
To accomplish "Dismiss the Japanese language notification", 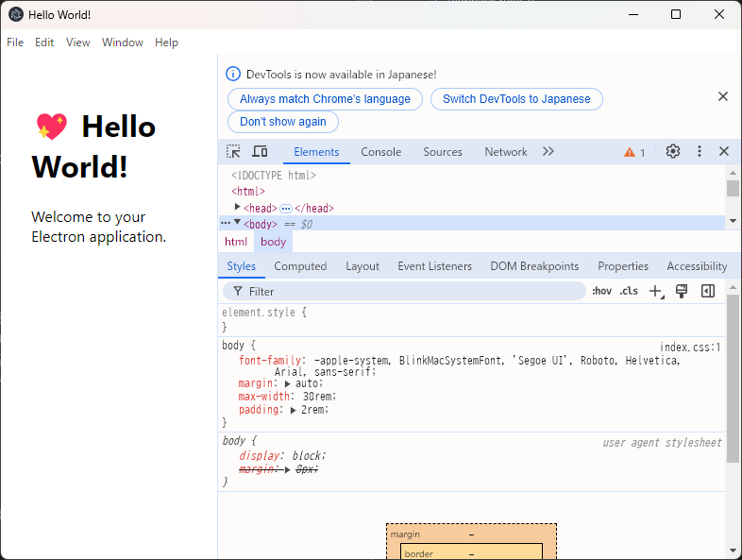I will coord(723,96).
